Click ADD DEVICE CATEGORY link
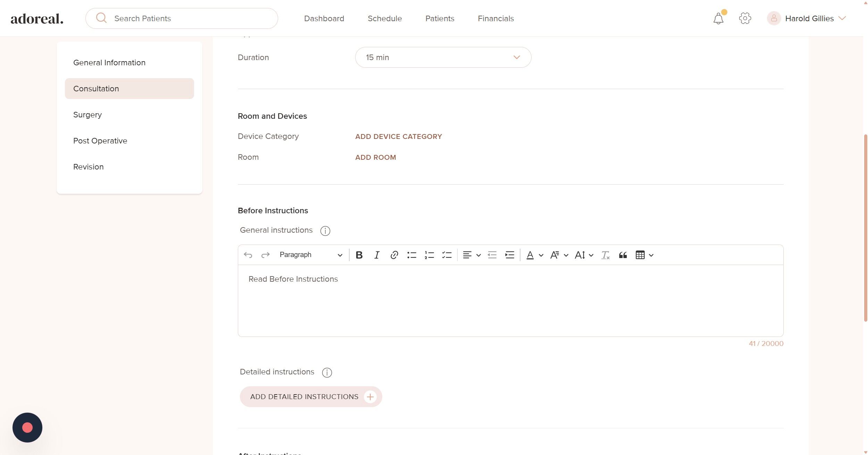The width and height of the screenshot is (868, 455). (x=398, y=136)
